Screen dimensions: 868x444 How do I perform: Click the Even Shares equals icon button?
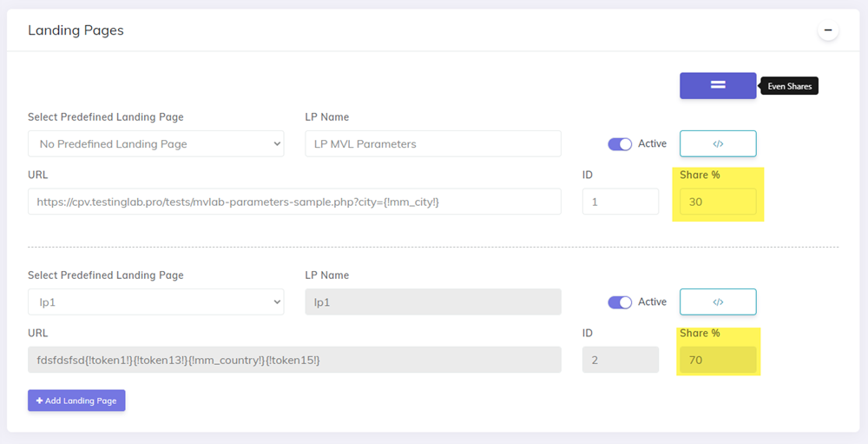[x=718, y=85]
